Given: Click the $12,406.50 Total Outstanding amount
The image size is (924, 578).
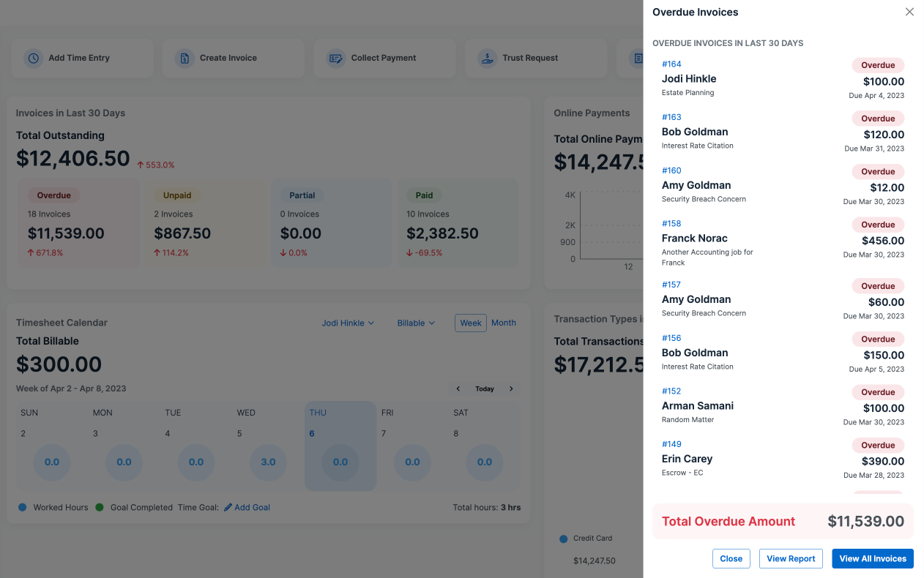Looking at the screenshot, I should 73,159.
